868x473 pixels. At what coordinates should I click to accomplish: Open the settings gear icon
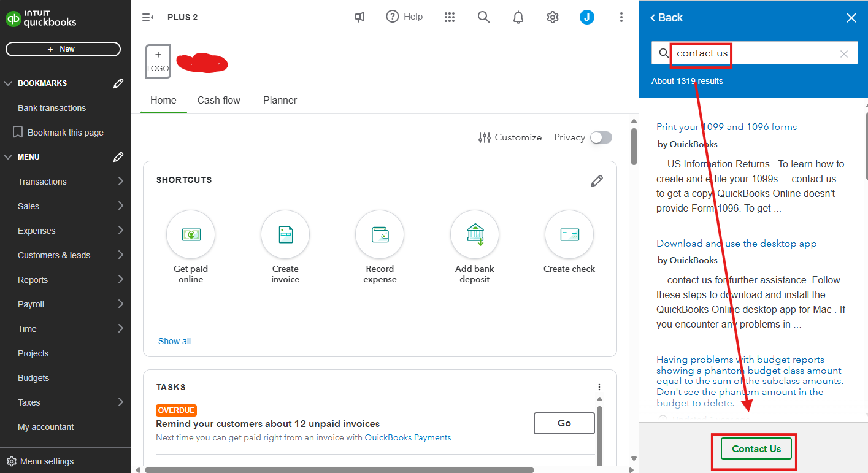(x=553, y=17)
